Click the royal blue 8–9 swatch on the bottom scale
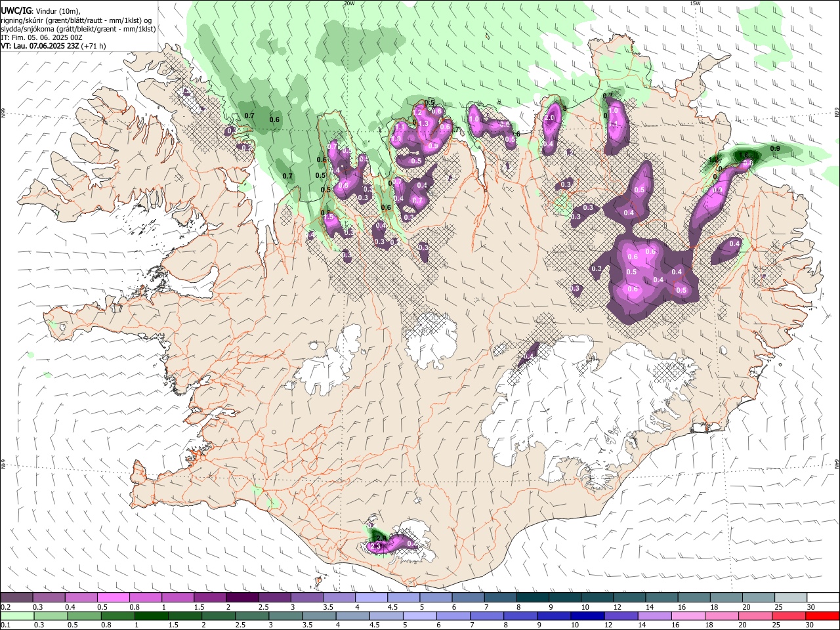Viewport: 840px width, 630px height. 520,616
